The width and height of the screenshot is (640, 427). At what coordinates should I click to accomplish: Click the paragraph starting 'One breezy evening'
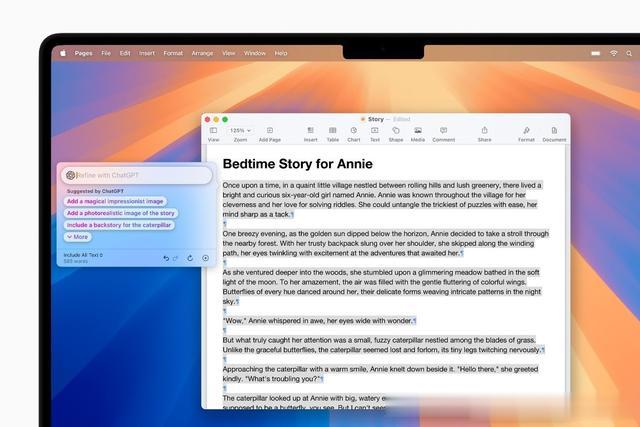coord(386,243)
